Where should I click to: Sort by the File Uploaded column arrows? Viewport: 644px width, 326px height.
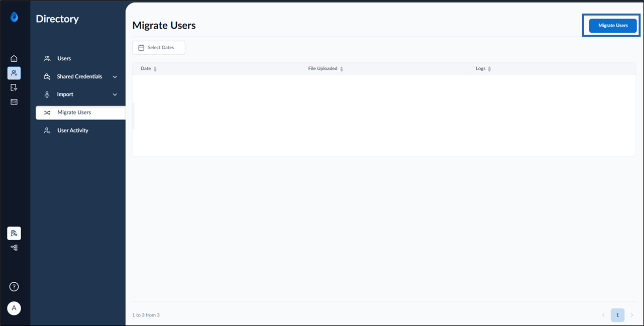point(342,69)
